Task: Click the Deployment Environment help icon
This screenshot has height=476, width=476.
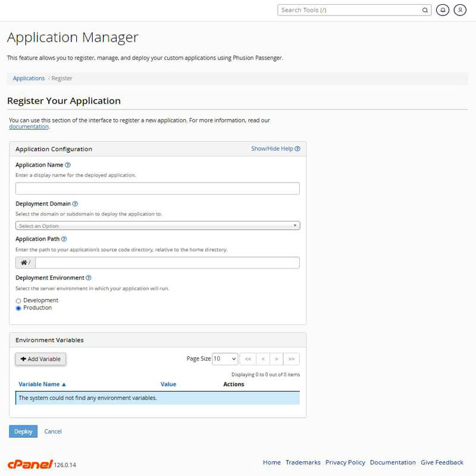Action: [88, 277]
